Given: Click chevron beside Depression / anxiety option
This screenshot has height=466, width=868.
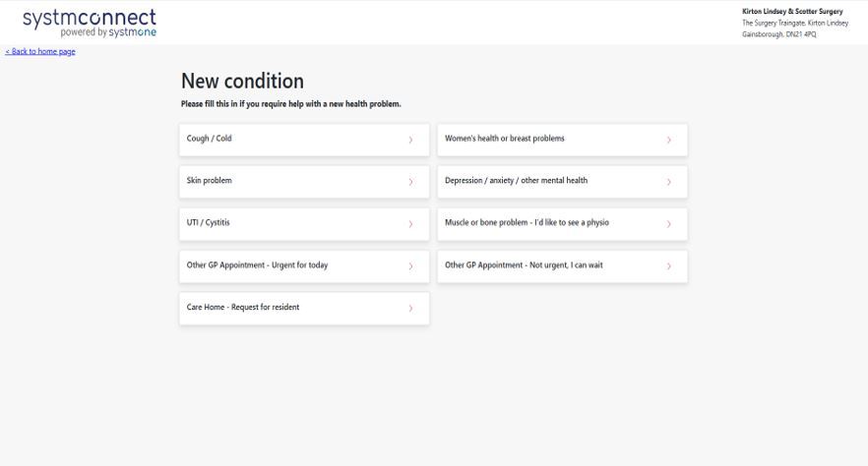Looking at the screenshot, I should [668, 182].
